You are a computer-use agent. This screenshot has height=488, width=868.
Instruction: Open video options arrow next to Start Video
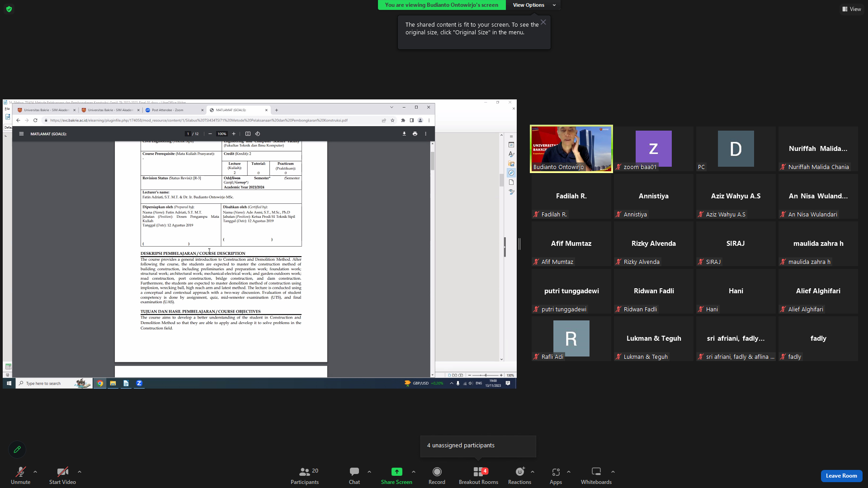tap(80, 472)
